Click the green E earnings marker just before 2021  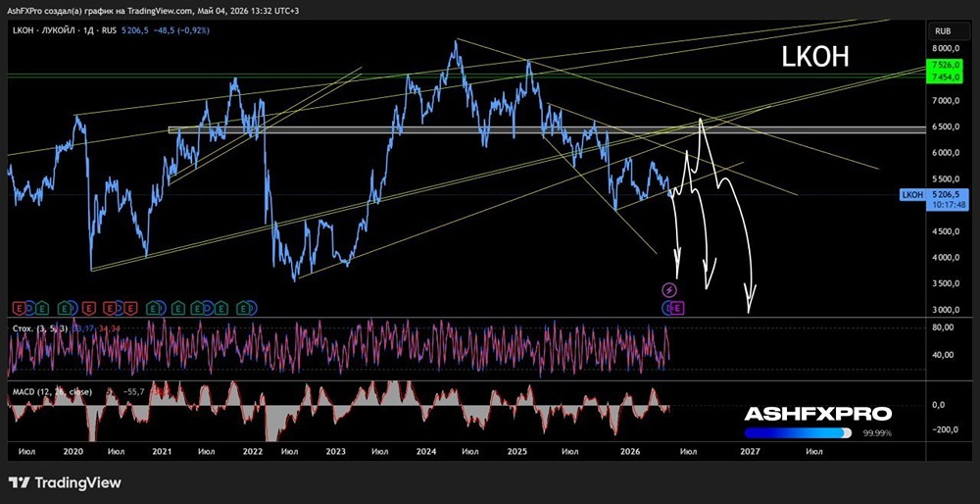[153, 308]
